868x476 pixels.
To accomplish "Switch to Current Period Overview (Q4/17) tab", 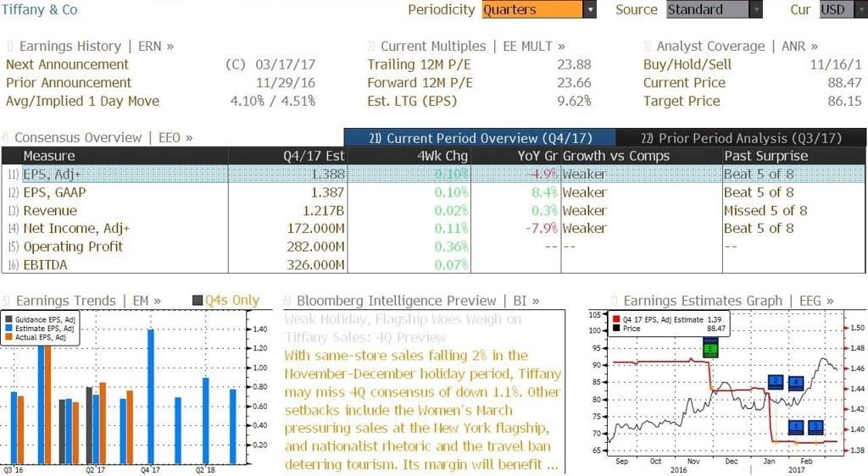I will [x=480, y=138].
